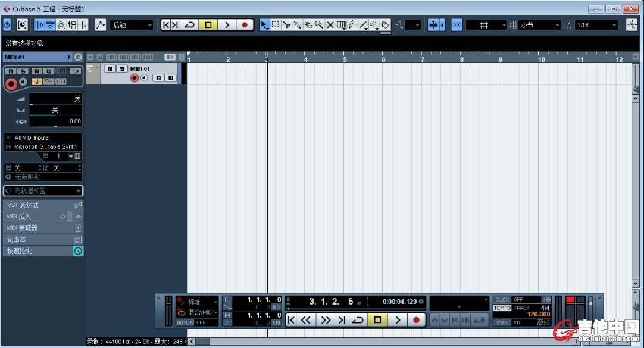Click bar 8 on the timeline ruler

(x=462, y=58)
